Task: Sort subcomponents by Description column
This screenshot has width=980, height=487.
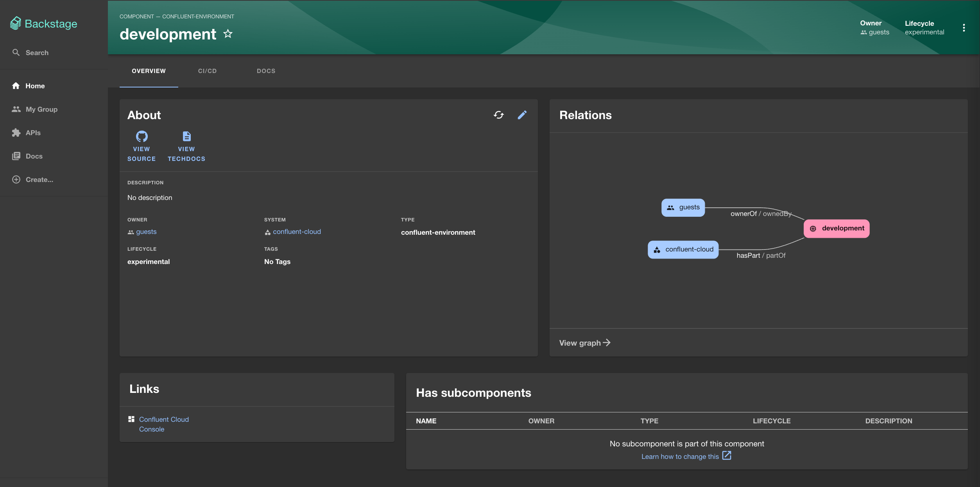Action: (x=888, y=421)
